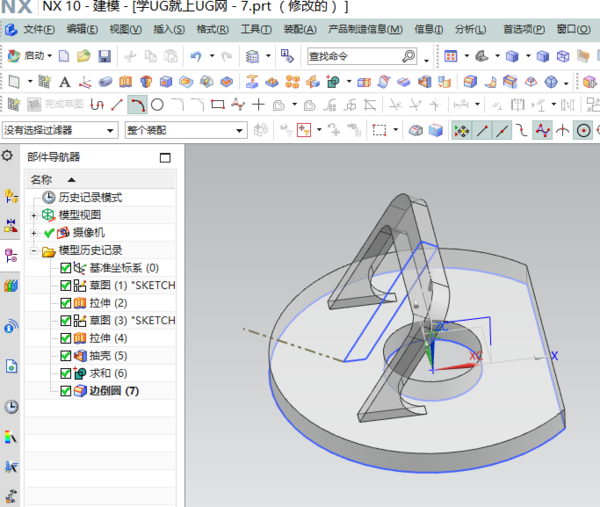600x507 pixels.
Task: Open the assembly navigator sidebar tab
Action: [11, 196]
